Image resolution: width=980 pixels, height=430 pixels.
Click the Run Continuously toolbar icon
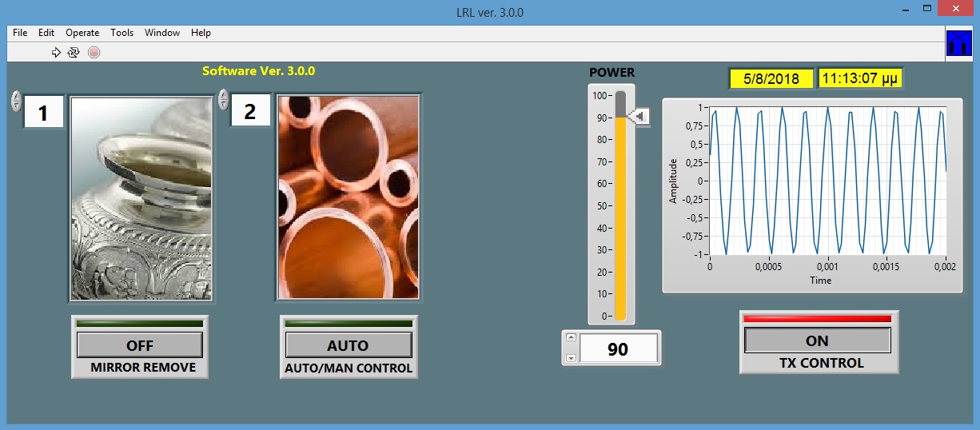[x=74, y=53]
